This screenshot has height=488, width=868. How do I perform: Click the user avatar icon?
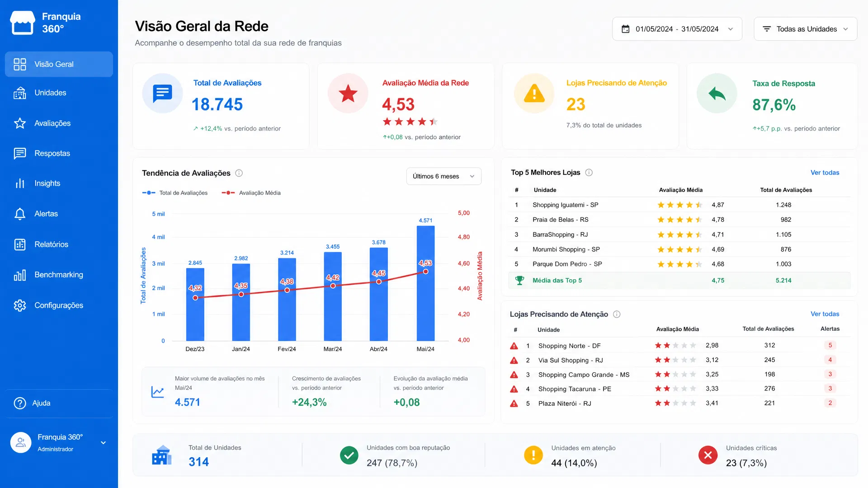(21, 442)
